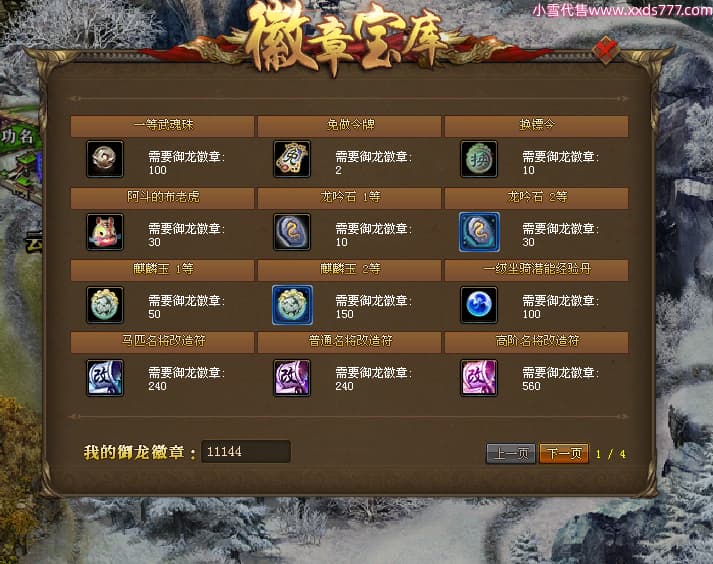
Task: Click the 1 / 4 page indicator
Action: pos(611,454)
